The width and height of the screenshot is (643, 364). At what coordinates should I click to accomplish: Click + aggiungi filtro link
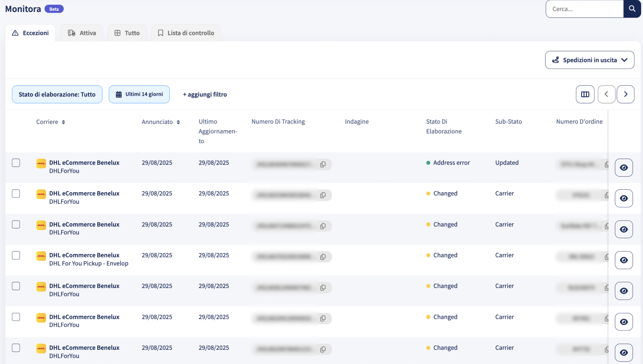205,94
